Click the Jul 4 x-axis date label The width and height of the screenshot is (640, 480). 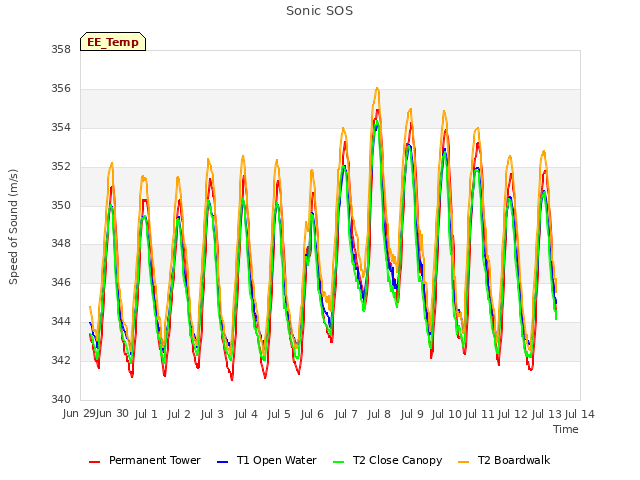coord(246,414)
